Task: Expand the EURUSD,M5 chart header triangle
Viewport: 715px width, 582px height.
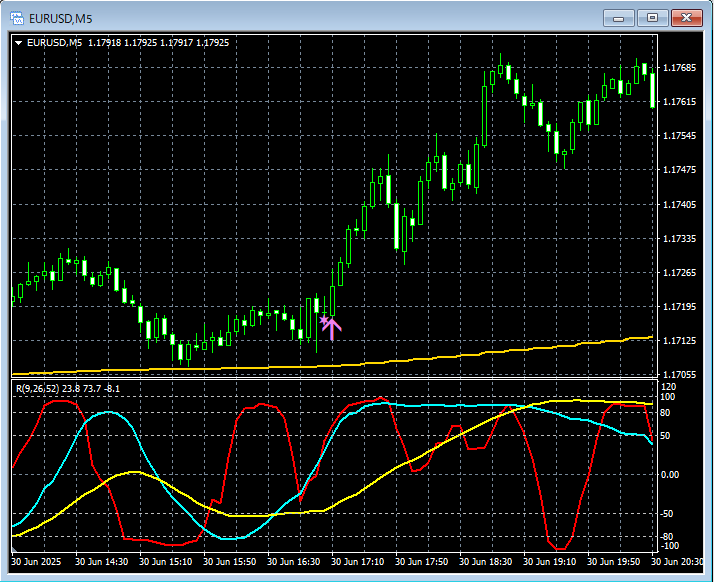Action: (19, 43)
